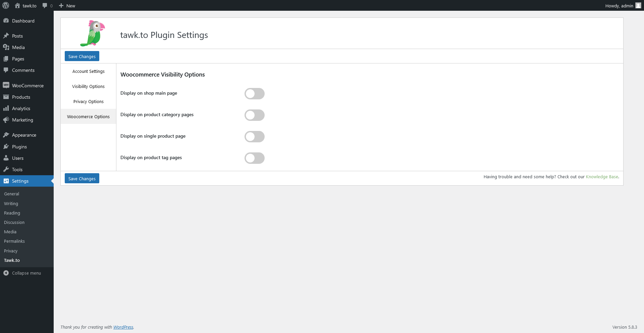Click the Appearance paintbrush icon

click(x=6, y=135)
